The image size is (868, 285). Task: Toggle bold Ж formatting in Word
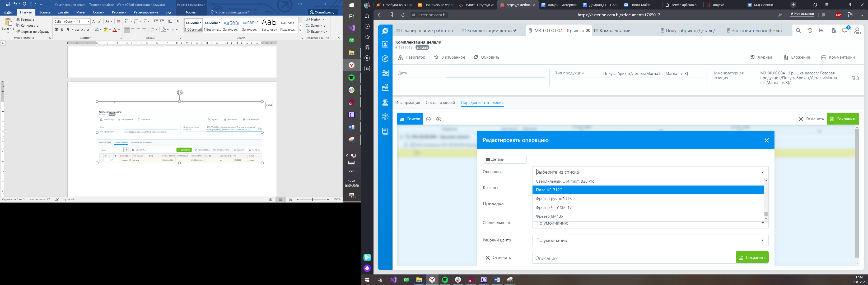(x=56, y=30)
